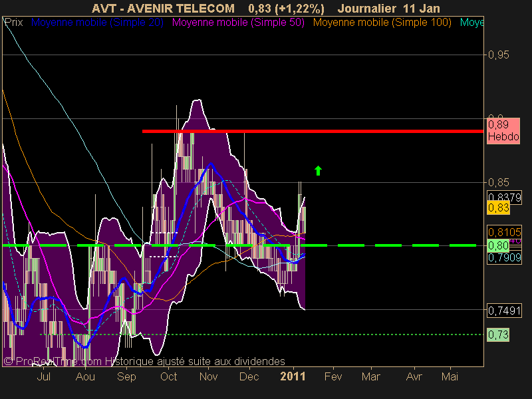Click the yellow 0,83 current price tag

tap(498, 207)
